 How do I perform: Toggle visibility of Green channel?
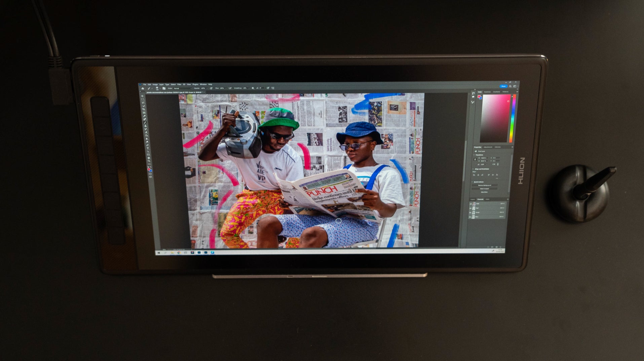470,212
